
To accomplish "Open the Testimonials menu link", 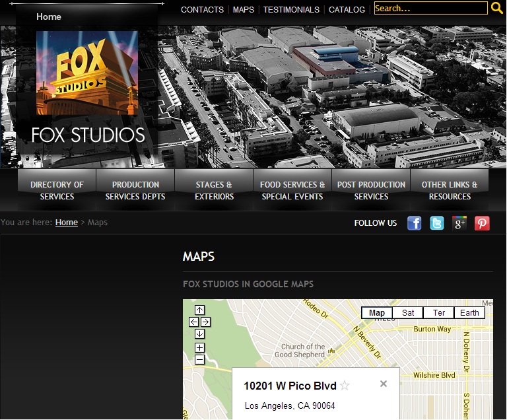I will point(291,10).
